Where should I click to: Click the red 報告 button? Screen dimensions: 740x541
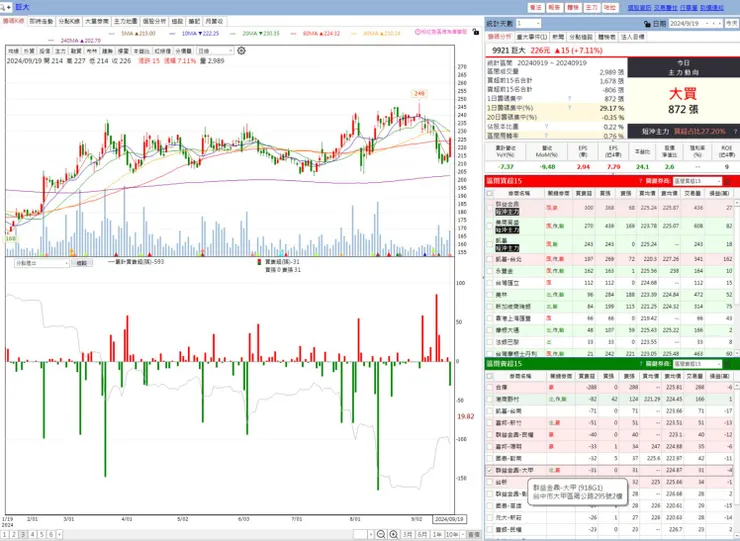(x=554, y=8)
